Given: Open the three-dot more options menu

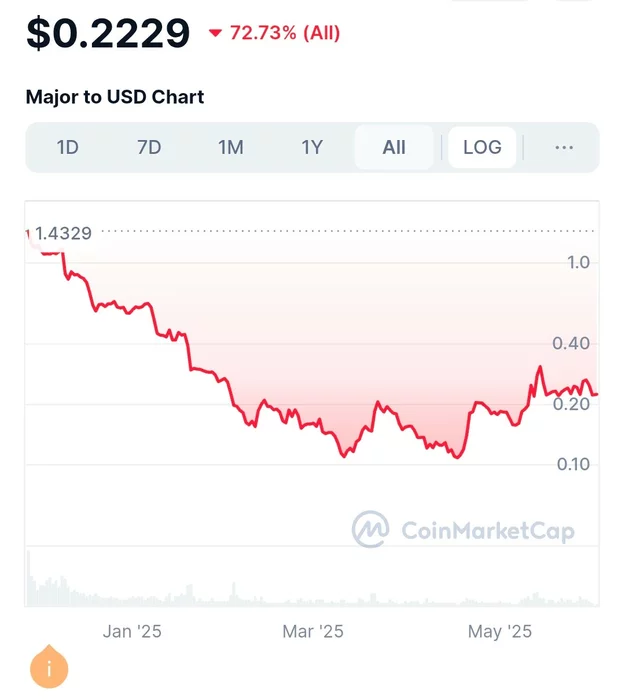Looking at the screenshot, I should pyautogui.click(x=564, y=148).
